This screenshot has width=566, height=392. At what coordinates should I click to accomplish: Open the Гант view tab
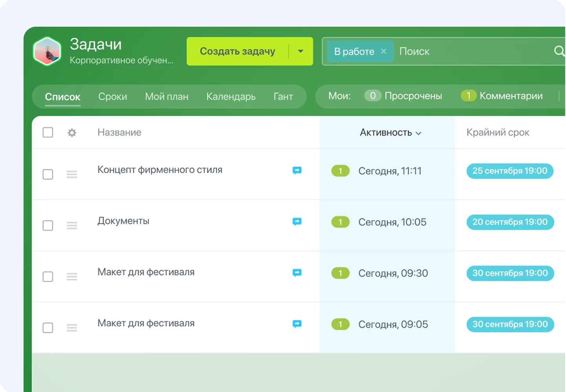pyautogui.click(x=283, y=97)
